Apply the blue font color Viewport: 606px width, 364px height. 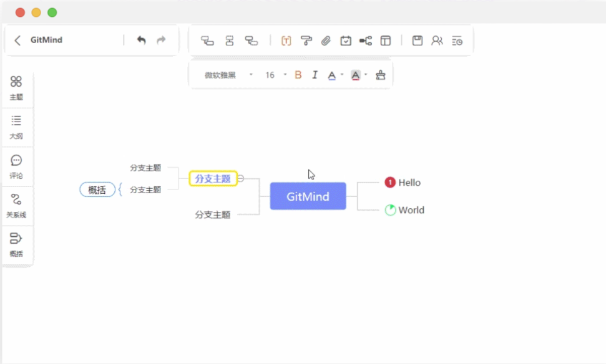331,75
